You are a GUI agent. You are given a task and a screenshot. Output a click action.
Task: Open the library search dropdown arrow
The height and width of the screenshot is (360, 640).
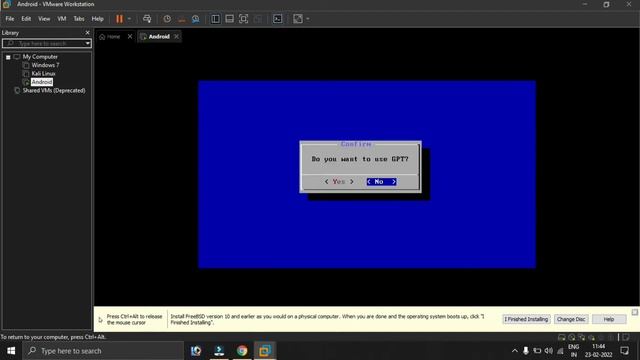[88, 43]
